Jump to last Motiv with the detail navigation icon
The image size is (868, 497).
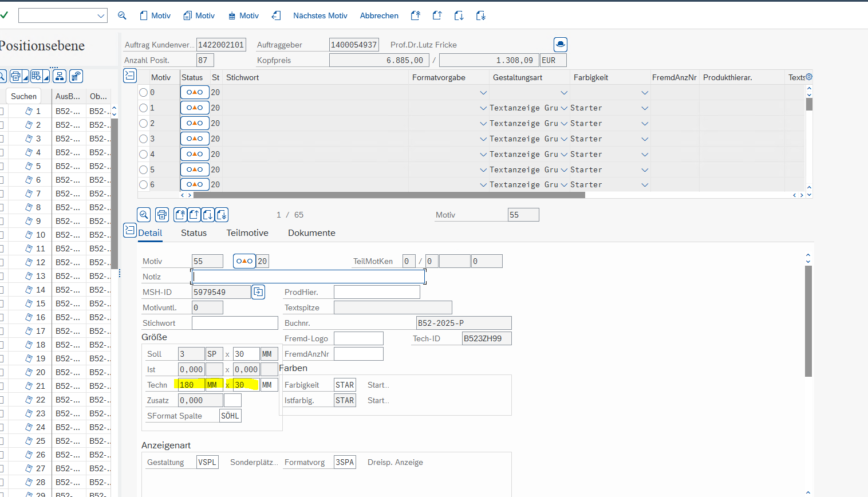coord(222,215)
